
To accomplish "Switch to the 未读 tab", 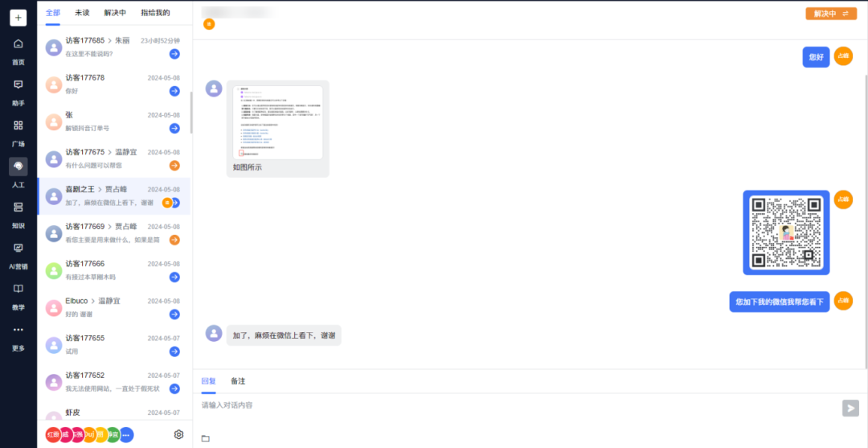I will point(82,12).
